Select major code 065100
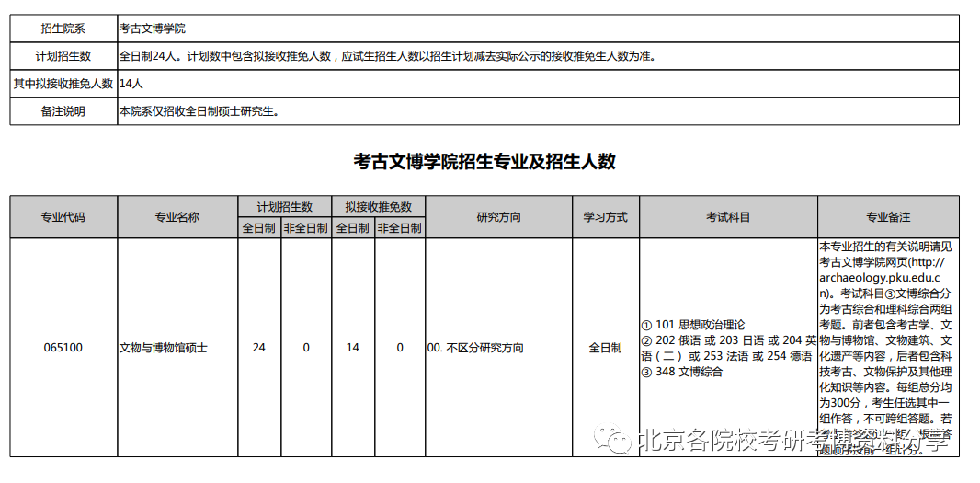This screenshot has width=980, height=483. coord(63,348)
